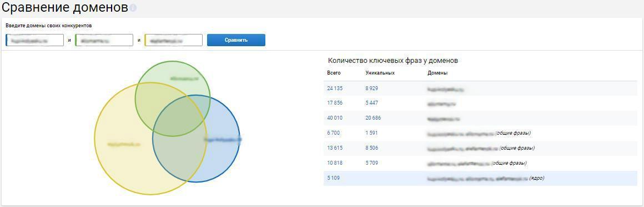Image resolution: width=644 pixels, height=207 pixels.
Task: Click the Домены column header
Action: [x=437, y=73]
